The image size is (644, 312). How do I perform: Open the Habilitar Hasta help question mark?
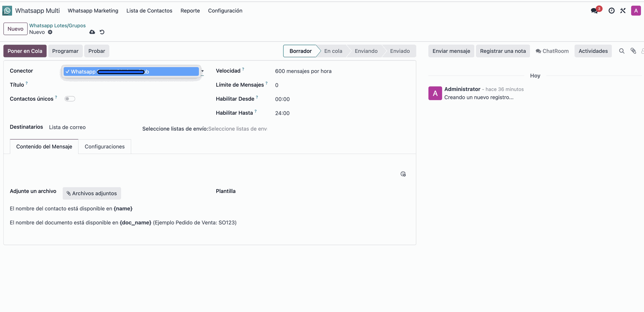256,111
